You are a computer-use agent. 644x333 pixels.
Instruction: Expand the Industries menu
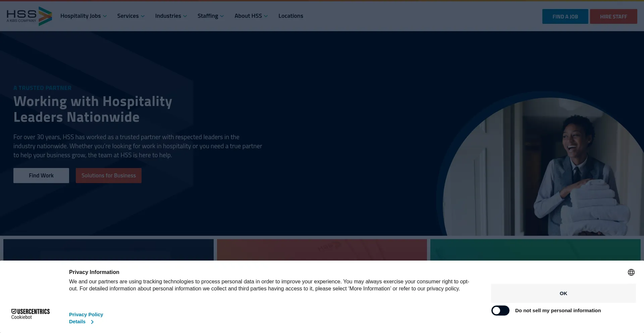171,16
